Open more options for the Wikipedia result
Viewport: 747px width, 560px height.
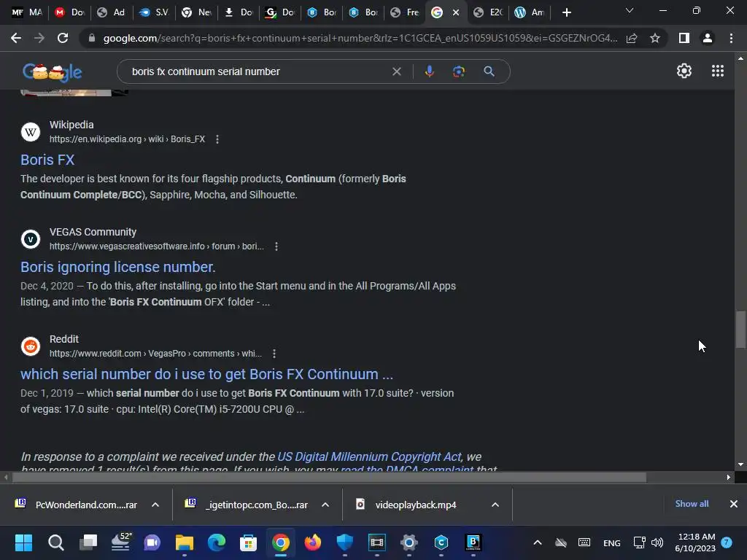(217, 139)
